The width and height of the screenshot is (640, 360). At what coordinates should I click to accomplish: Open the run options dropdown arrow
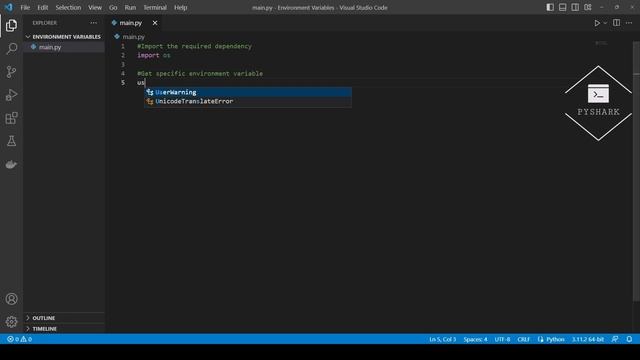click(x=605, y=23)
